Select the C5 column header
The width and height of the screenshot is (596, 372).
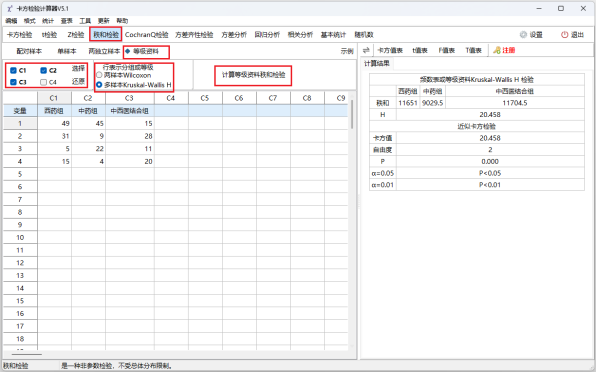205,98
